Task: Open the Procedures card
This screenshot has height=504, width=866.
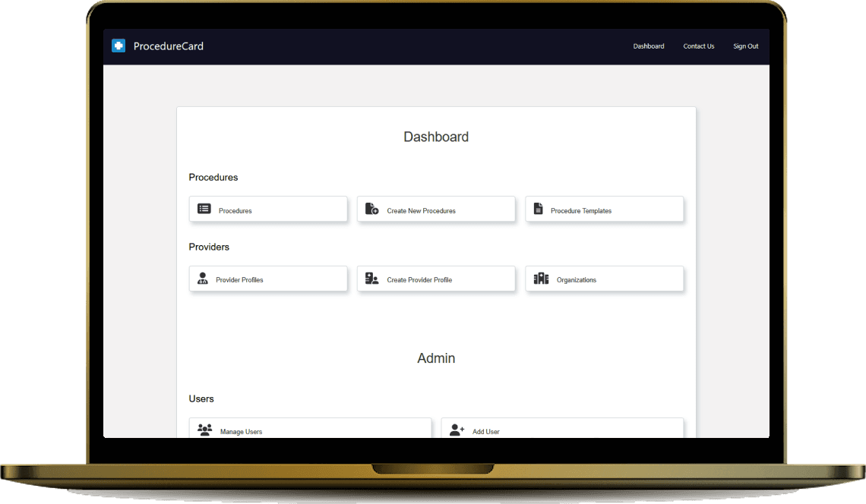Action: 267,209
